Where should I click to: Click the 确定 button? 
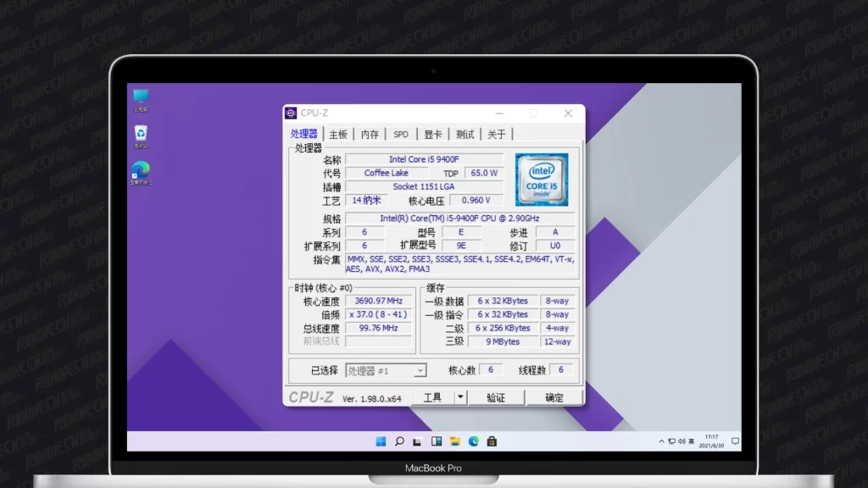tap(554, 397)
